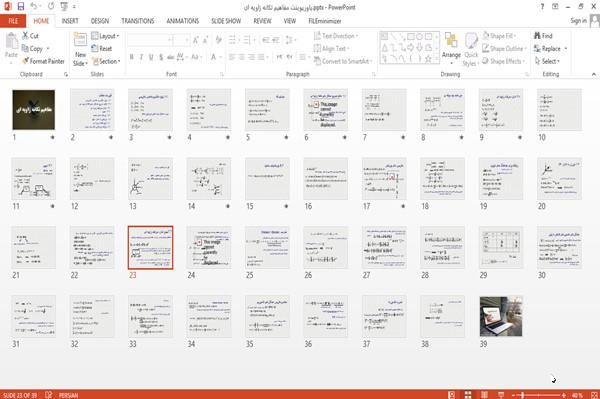Toggle Bold formatting
The image size is (600, 399).
132,57
